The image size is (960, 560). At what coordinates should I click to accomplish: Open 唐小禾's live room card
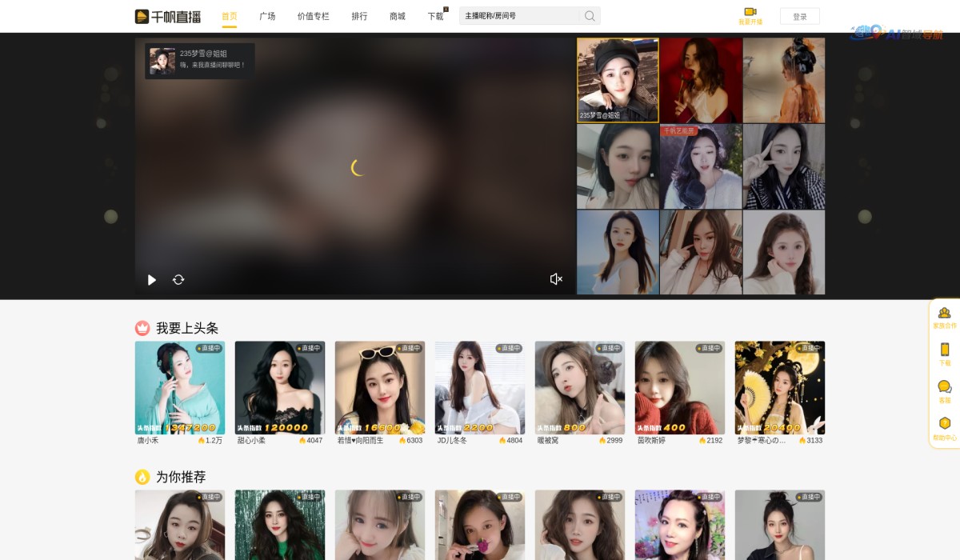[179, 388]
